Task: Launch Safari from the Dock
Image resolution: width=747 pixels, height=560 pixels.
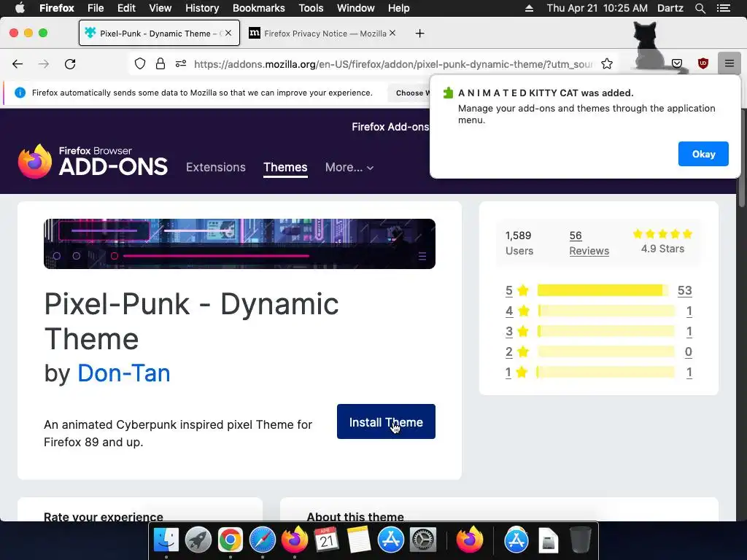Action: 263,540
